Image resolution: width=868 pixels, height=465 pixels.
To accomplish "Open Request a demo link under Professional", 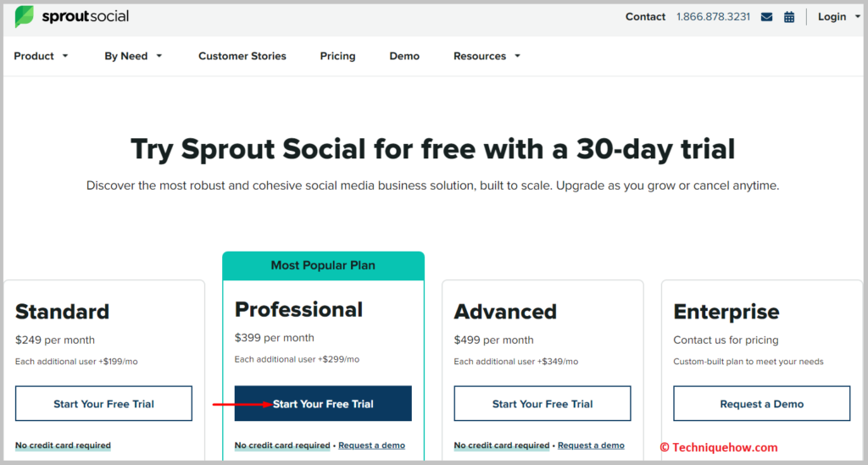I will click(371, 445).
